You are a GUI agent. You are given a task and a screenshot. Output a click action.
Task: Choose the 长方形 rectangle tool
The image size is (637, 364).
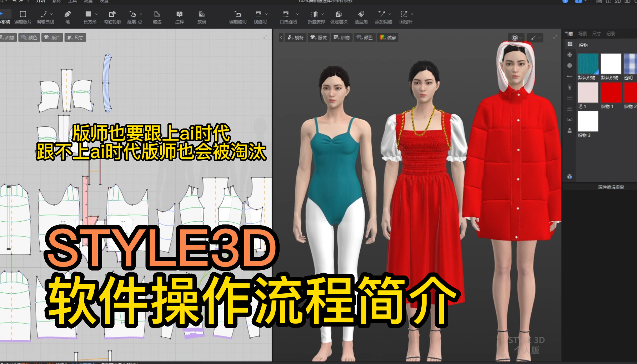tap(90, 17)
